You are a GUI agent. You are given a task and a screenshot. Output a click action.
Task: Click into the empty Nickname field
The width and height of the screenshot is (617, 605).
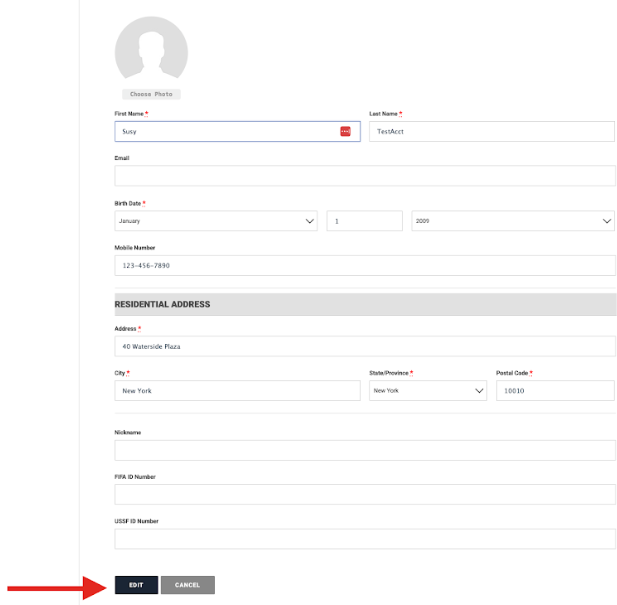(x=365, y=450)
